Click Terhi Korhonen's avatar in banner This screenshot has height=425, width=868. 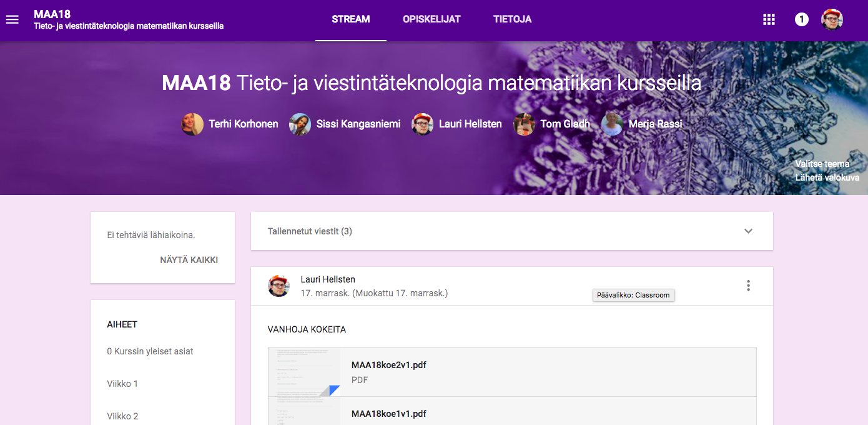(x=192, y=124)
